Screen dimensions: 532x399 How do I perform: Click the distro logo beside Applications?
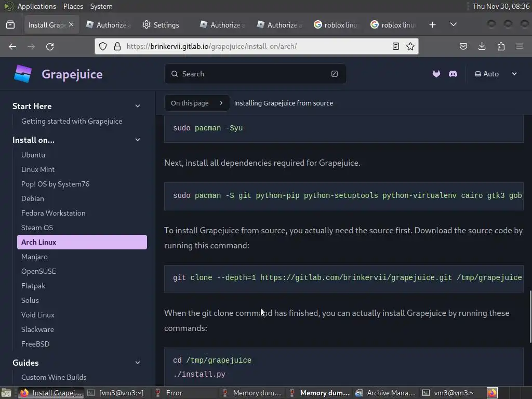8,6
